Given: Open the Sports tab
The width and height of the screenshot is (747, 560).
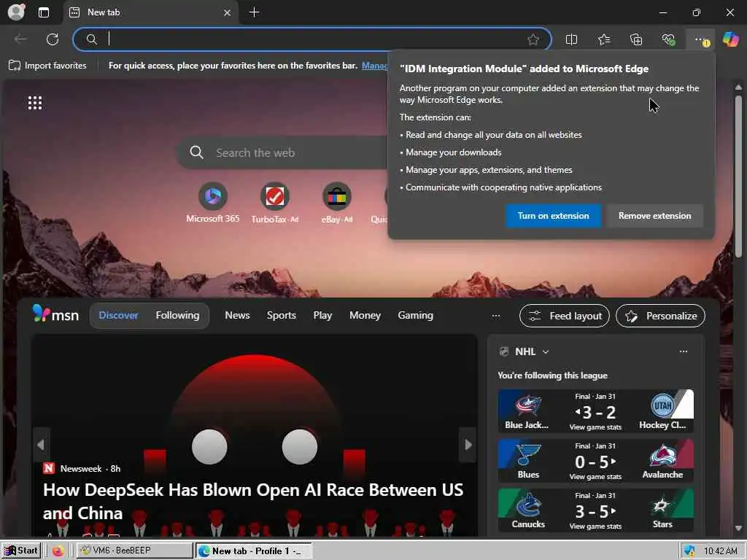Looking at the screenshot, I should 281,315.
